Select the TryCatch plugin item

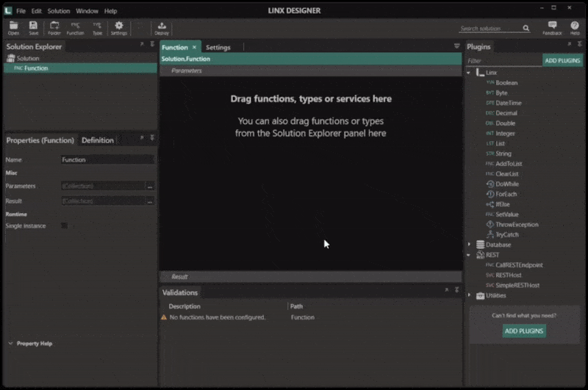point(502,234)
